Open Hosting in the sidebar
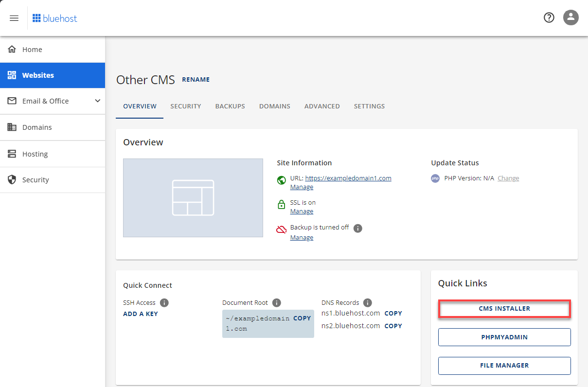588x387 pixels. coord(53,154)
